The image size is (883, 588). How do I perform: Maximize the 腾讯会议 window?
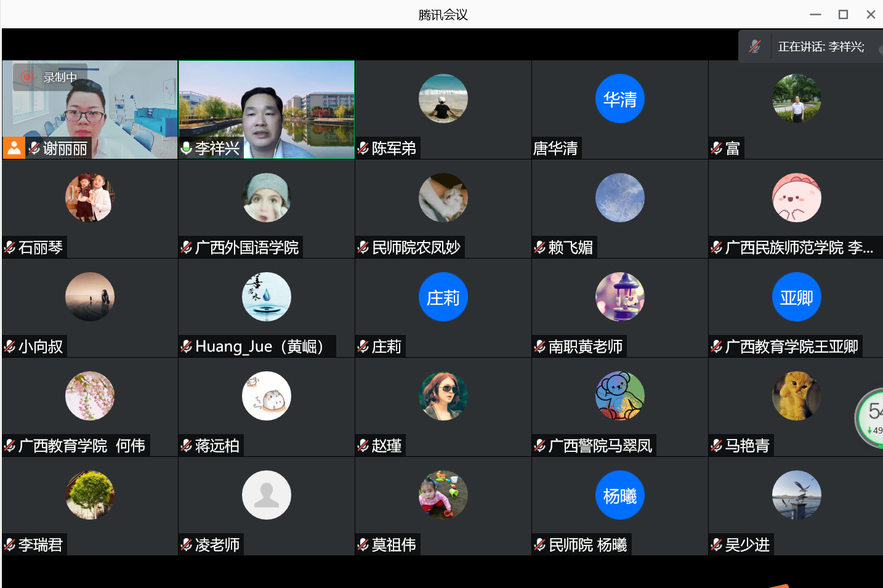click(844, 15)
